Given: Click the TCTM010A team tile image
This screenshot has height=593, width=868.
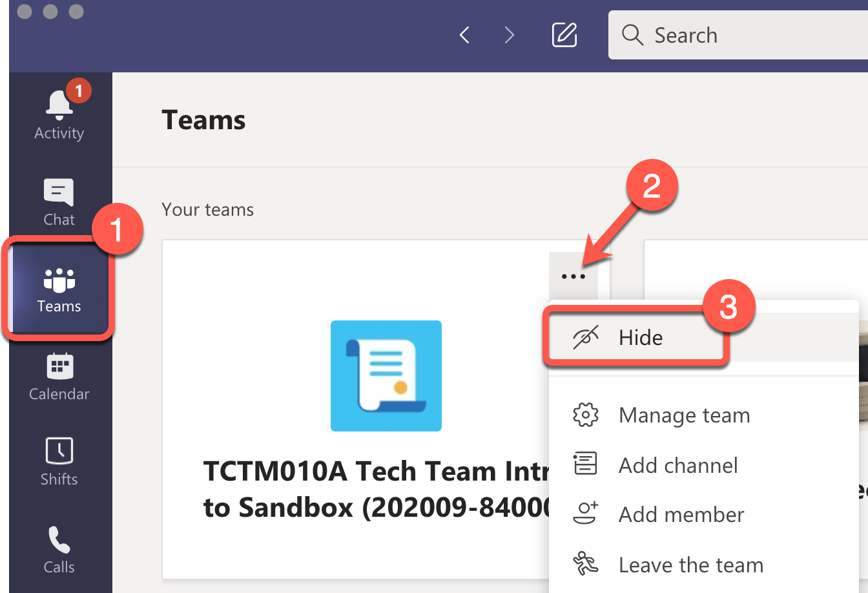Looking at the screenshot, I should click(x=386, y=375).
